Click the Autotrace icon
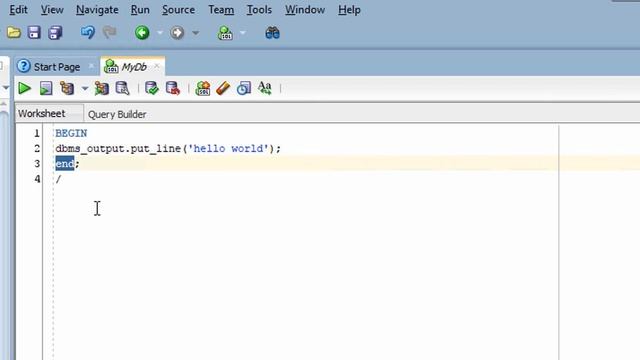Image resolution: width=640 pixels, height=360 pixels. tap(101, 88)
